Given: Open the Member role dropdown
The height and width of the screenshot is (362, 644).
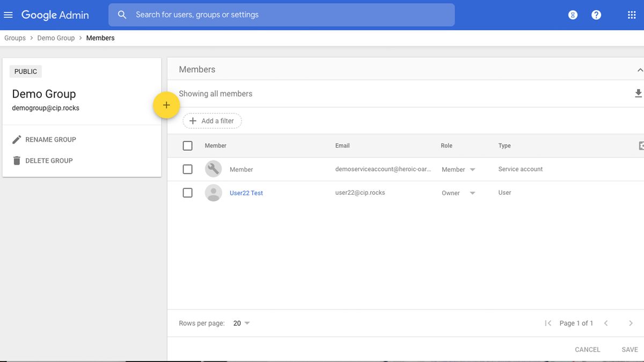Looking at the screenshot, I should (472, 169).
